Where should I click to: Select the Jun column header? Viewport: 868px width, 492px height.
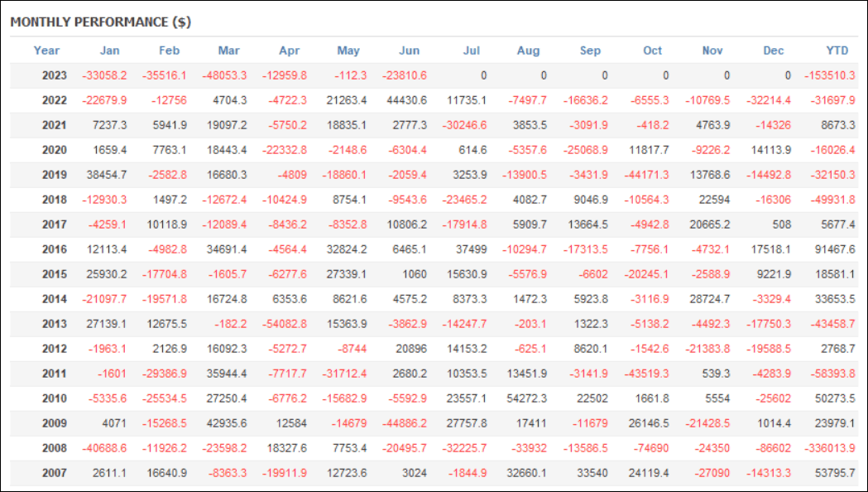click(409, 51)
